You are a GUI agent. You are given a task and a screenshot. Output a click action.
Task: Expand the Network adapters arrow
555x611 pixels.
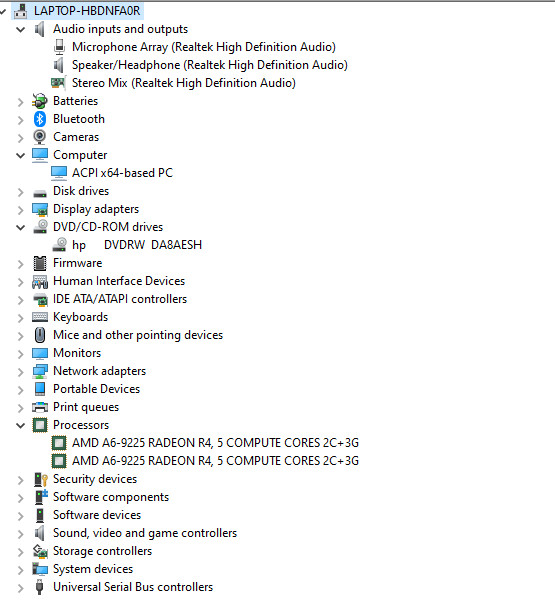coord(21,372)
